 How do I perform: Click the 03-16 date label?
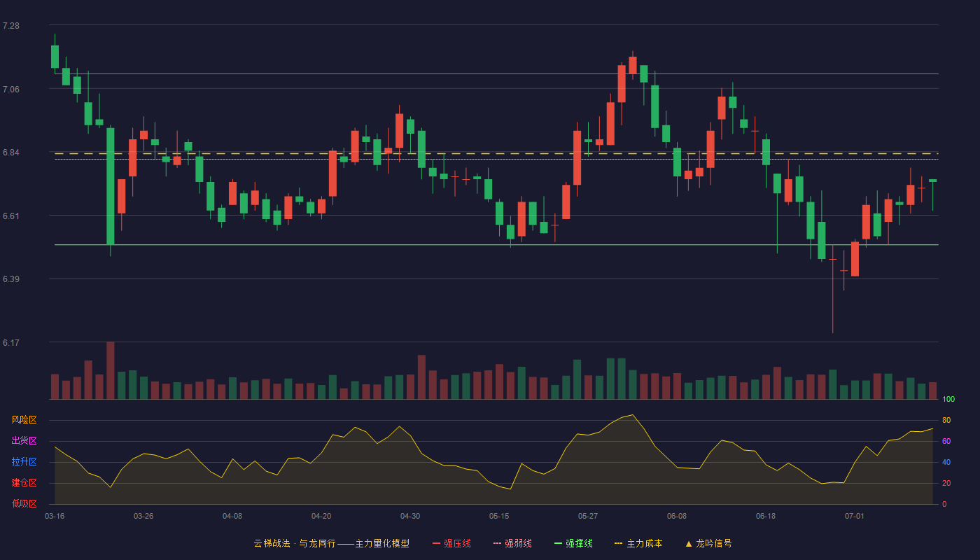(x=55, y=516)
